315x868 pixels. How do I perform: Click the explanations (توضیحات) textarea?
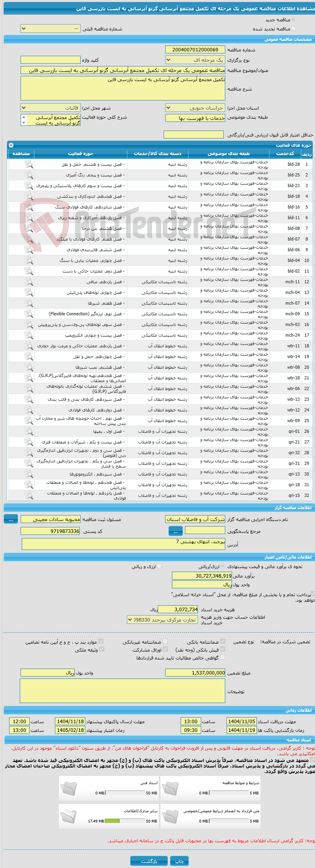pos(123,691)
